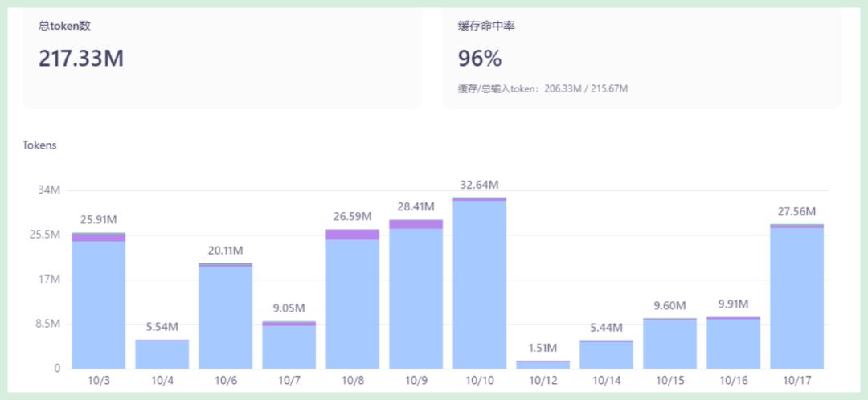
Task: Click the 96% cache hit rate value
Action: 480,59
